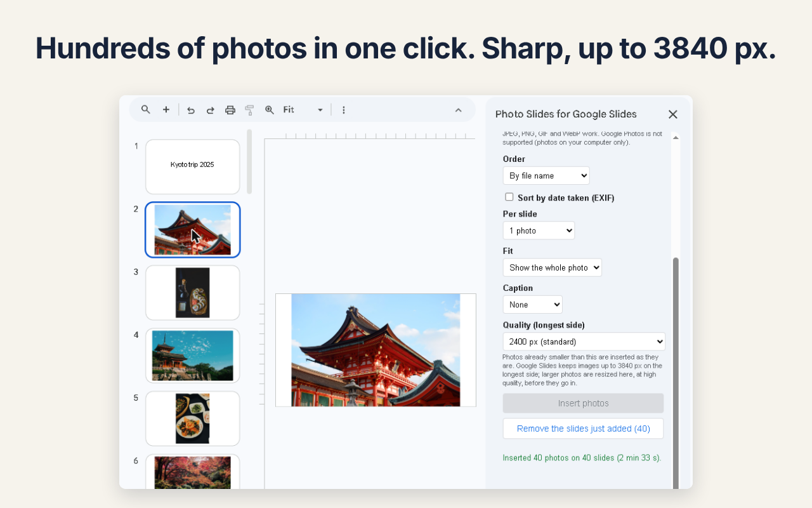Click the Quality (longest side) label
The image size is (812, 508).
544,325
